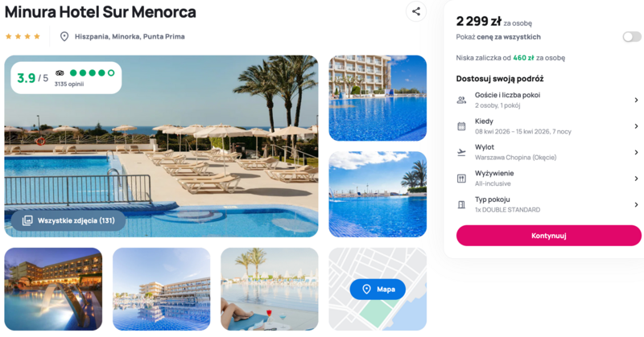Expand the Goście i liczba pokoi chevron
This screenshot has height=337, width=644.
point(636,101)
